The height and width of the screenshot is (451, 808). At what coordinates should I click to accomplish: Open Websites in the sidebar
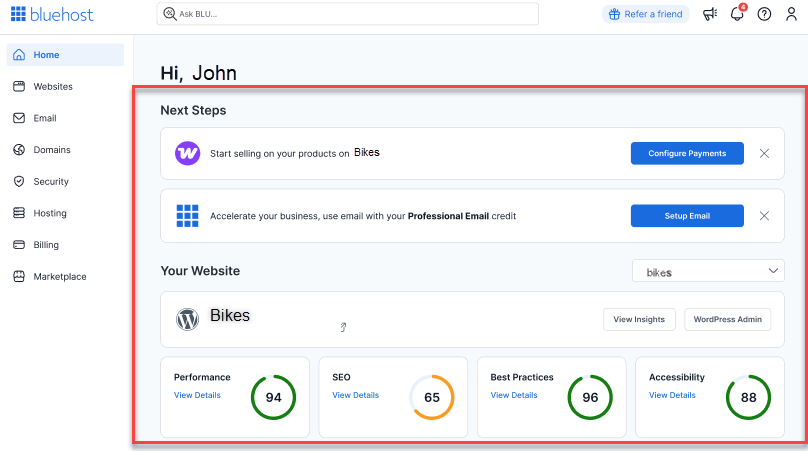(x=53, y=87)
